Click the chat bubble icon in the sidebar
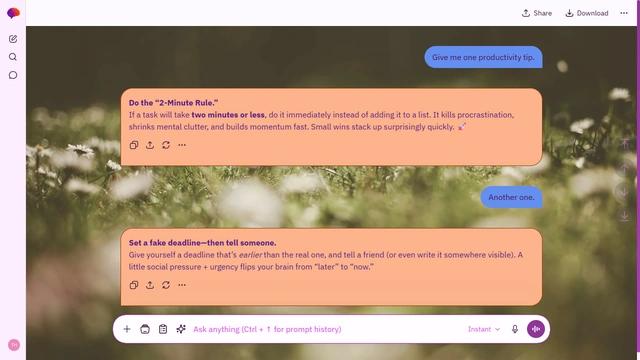Image resolution: width=640 pixels, height=360 pixels. (x=13, y=75)
